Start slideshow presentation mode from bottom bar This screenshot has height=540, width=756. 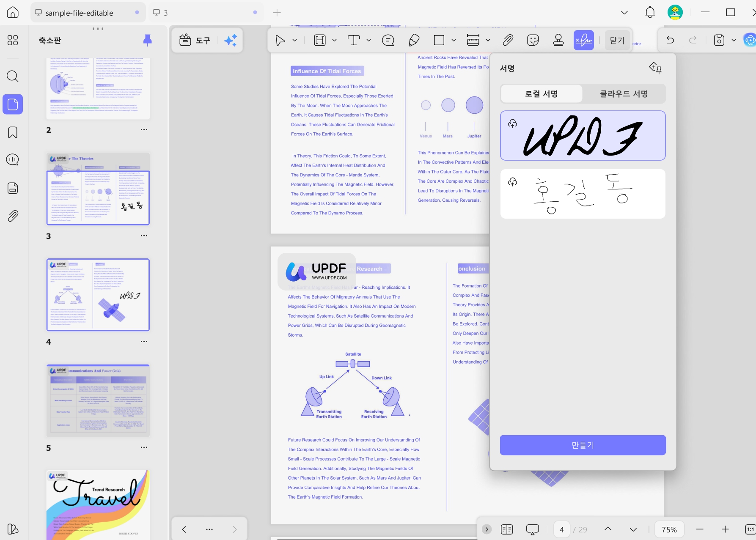(x=533, y=529)
